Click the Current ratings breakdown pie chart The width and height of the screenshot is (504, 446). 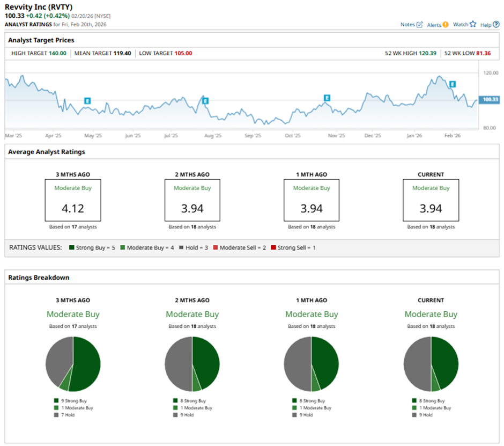point(431,364)
